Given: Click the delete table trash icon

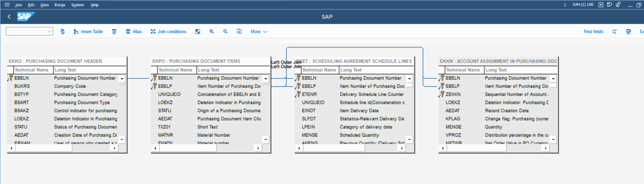Looking at the screenshot, I should coord(114,31).
